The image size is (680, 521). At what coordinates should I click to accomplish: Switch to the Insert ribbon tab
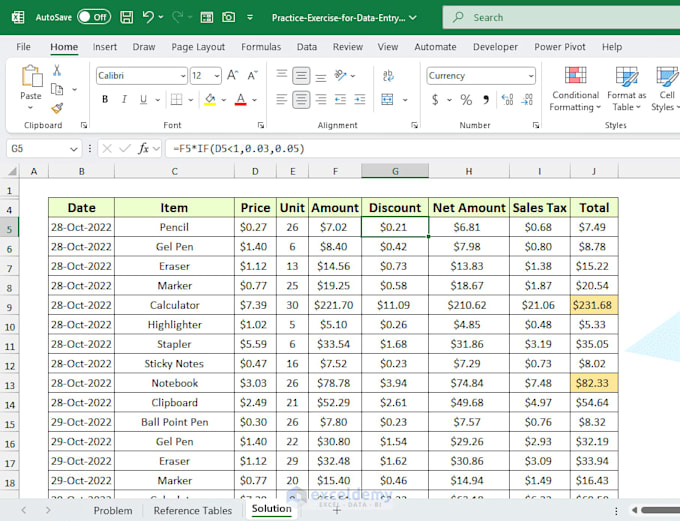(105, 47)
